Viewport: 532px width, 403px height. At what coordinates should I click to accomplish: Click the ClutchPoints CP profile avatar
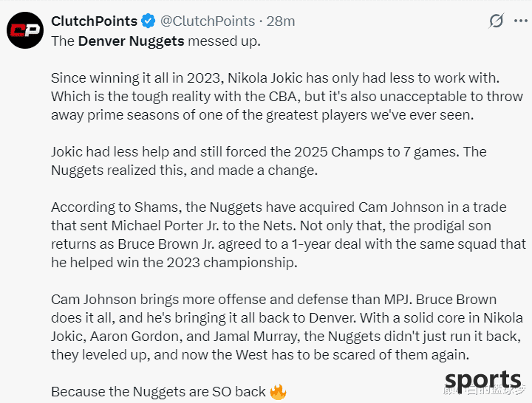click(24, 32)
